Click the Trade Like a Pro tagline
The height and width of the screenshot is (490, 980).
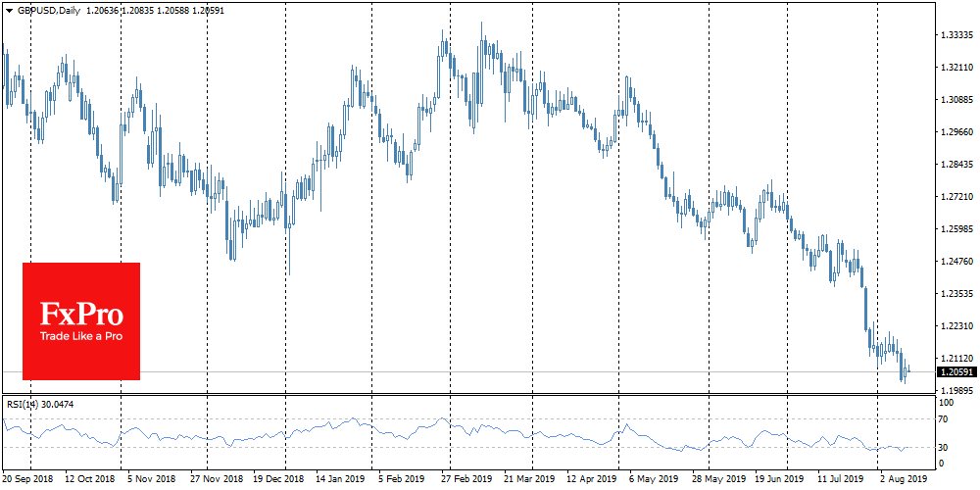pyautogui.click(x=81, y=336)
